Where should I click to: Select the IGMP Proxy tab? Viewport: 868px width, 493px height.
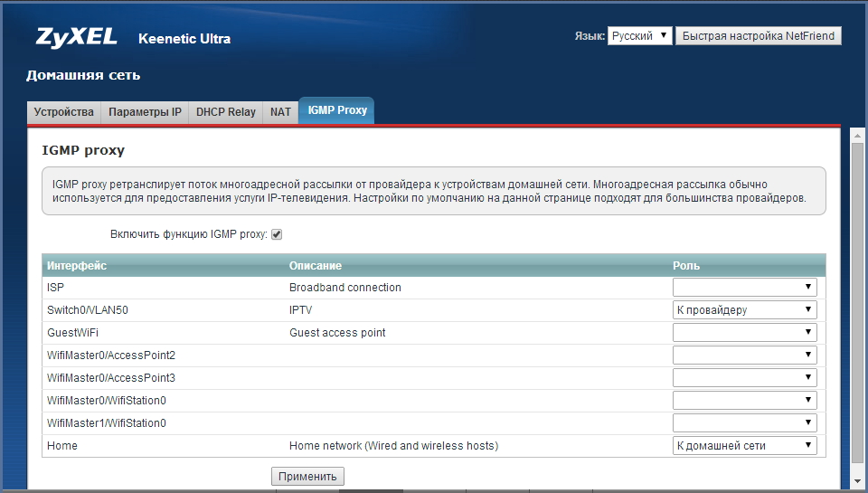[x=337, y=110]
